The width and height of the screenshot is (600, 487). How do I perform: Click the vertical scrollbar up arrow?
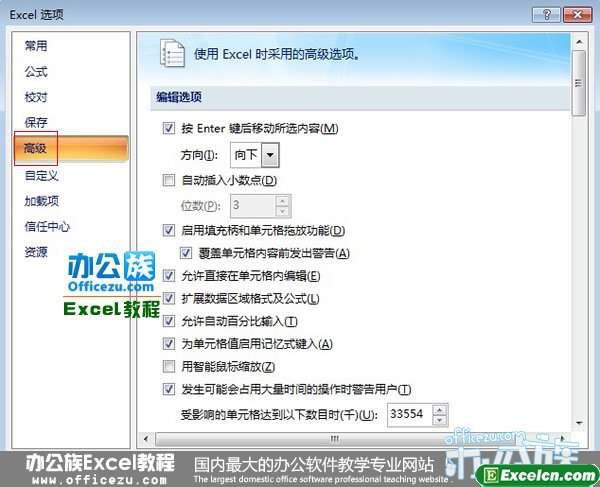point(579,42)
